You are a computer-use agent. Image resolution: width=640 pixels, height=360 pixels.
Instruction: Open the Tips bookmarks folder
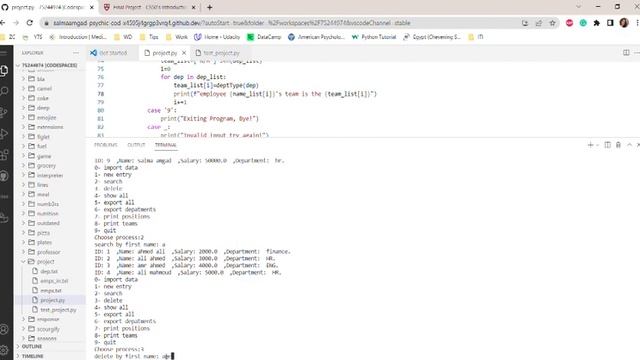[149, 37]
